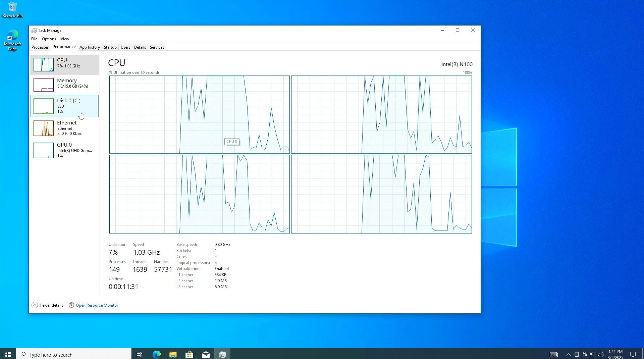Click the Task Manager taskbar icon
644x359 pixels.
click(x=222, y=354)
